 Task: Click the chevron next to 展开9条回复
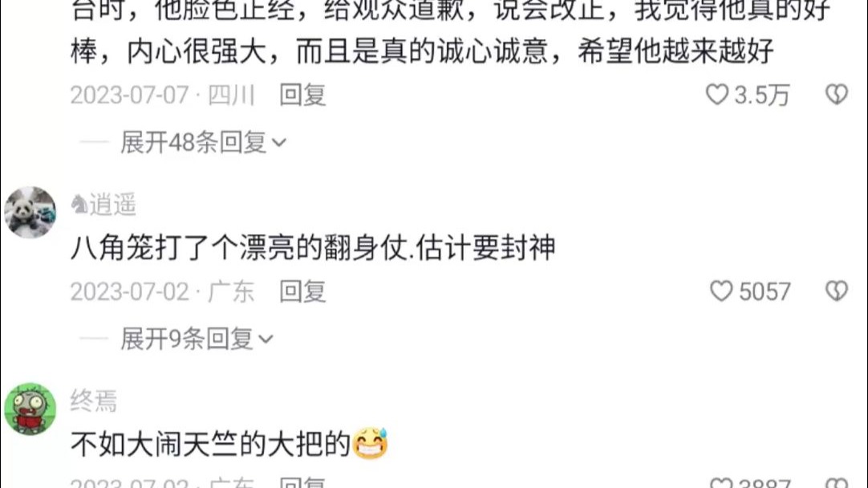click(x=266, y=340)
